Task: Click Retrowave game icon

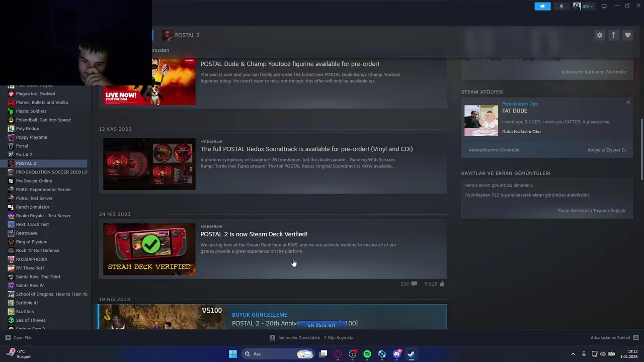Action: (x=11, y=233)
